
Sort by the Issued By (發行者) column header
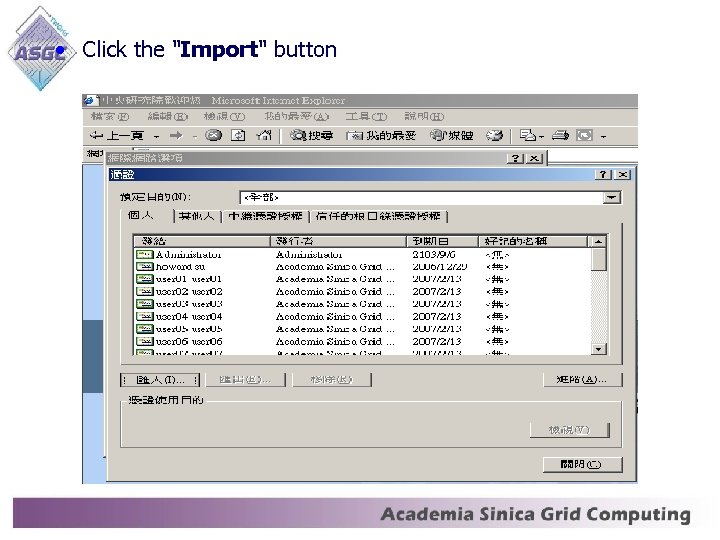point(338,241)
